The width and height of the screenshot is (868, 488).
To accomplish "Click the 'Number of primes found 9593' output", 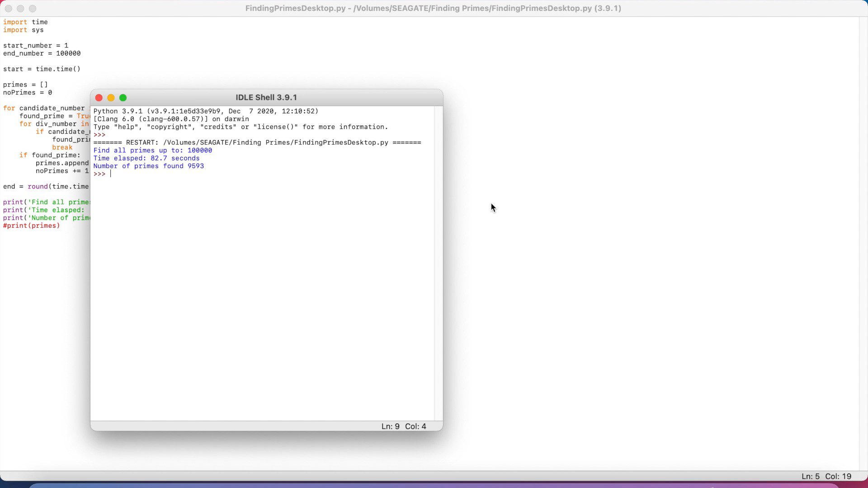I will [148, 166].
